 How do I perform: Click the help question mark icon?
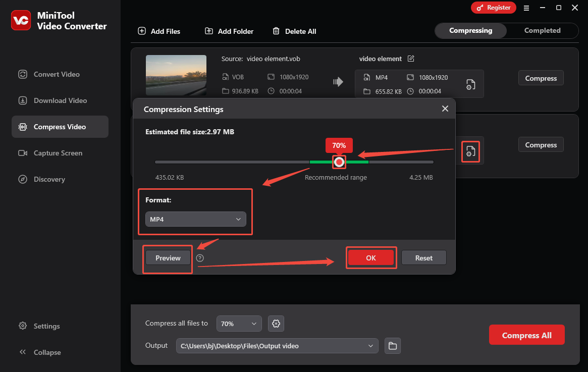pyautogui.click(x=200, y=258)
